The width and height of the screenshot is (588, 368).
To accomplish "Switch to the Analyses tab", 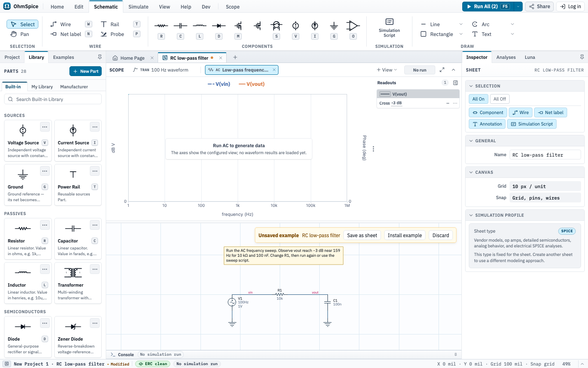I will [506, 57].
